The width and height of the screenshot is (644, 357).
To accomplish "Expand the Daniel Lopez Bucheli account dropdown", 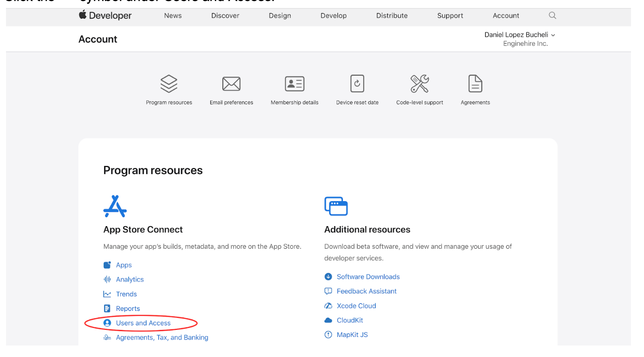I will tap(520, 35).
